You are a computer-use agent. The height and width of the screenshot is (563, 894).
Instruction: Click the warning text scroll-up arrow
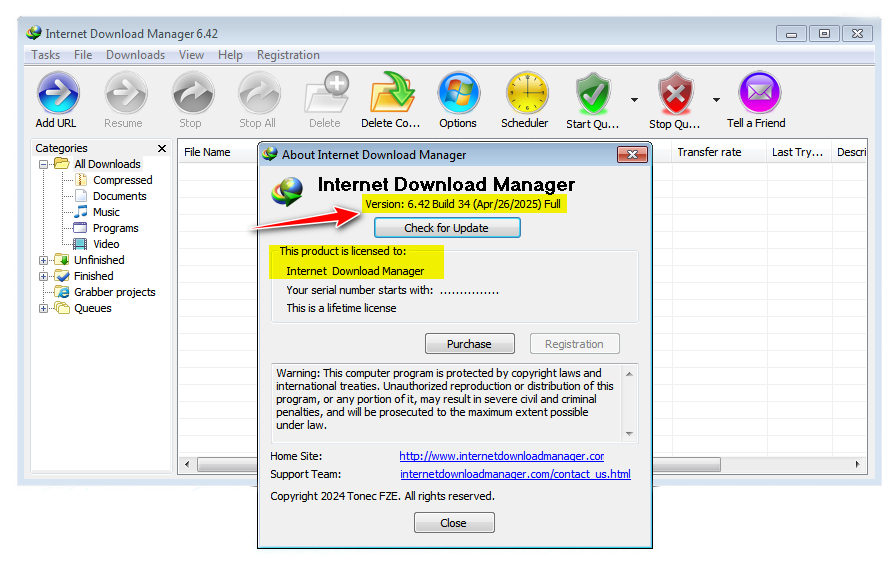[629, 374]
